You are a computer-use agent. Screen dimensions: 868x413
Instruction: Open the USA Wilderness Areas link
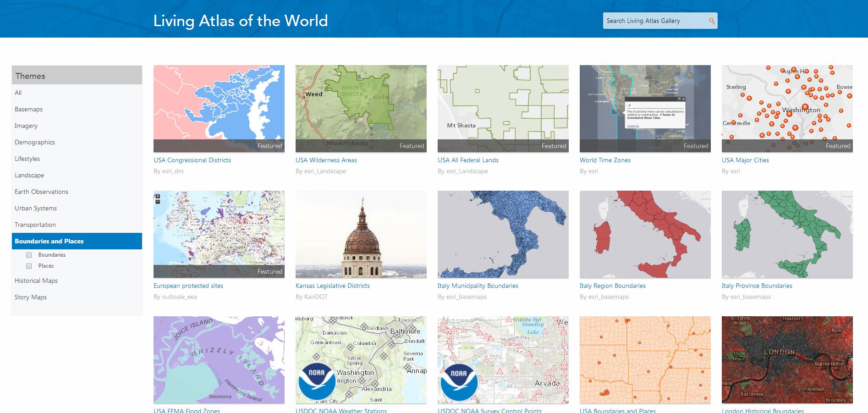tap(326, 160)
